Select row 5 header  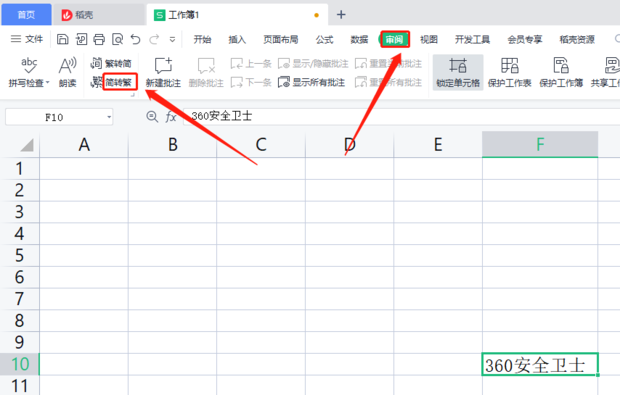[x=19, y=255]
